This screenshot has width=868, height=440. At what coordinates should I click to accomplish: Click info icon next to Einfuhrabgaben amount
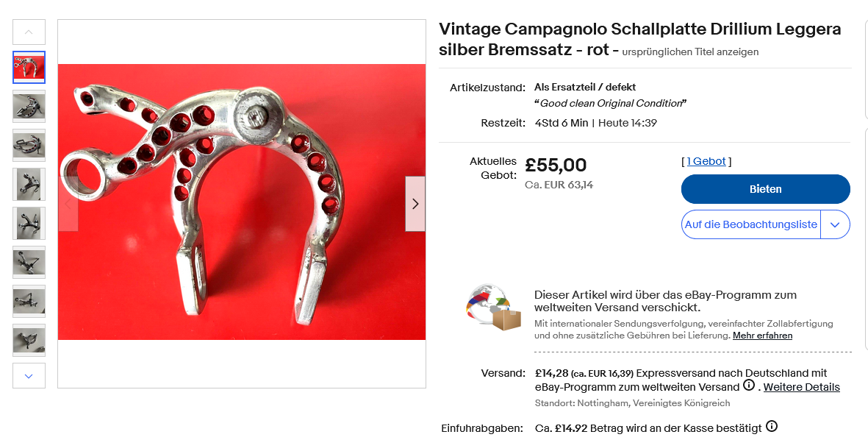click(772, 427)
